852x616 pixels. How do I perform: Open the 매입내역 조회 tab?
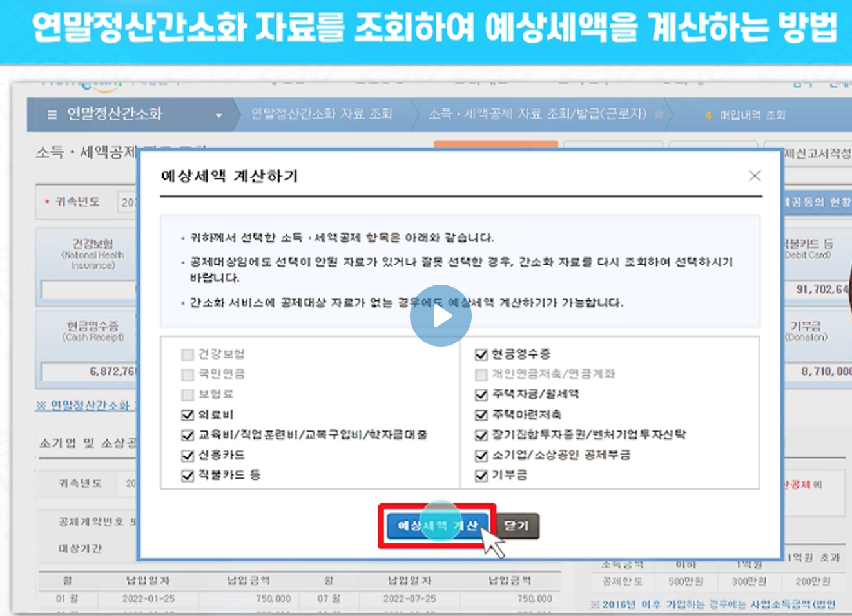point(752,115)
